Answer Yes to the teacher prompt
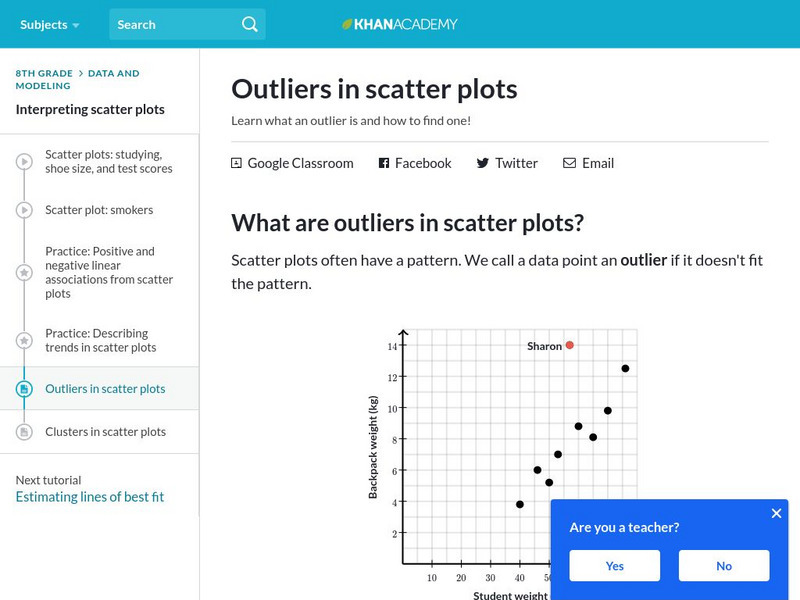 pyautogui.click(x=614, y=566)
